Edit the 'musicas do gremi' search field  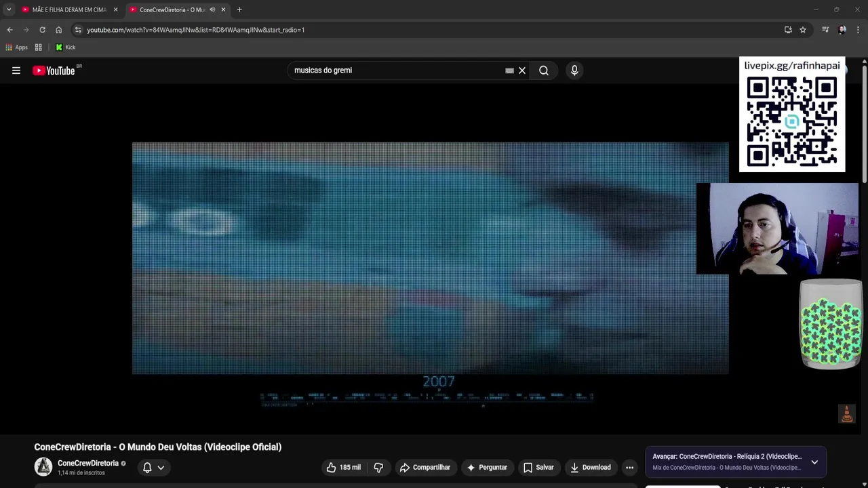[x=397, y=70]
